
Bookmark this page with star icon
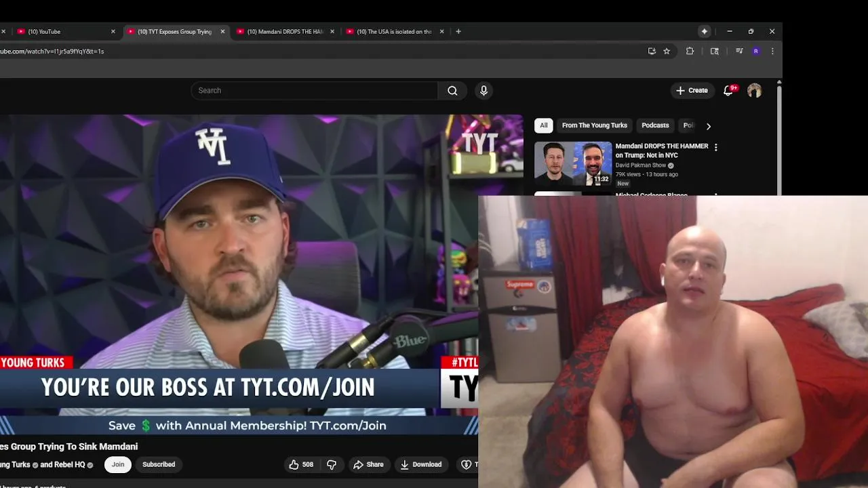667,51
